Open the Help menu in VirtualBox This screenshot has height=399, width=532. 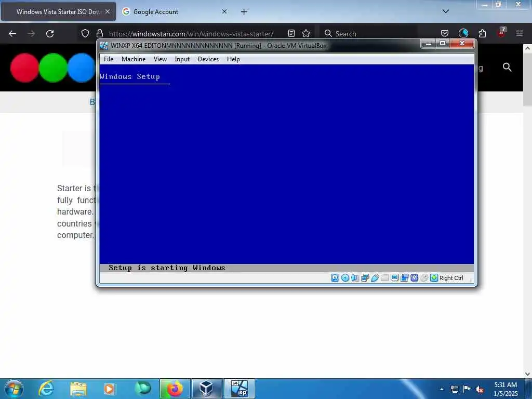coord(233,59)
